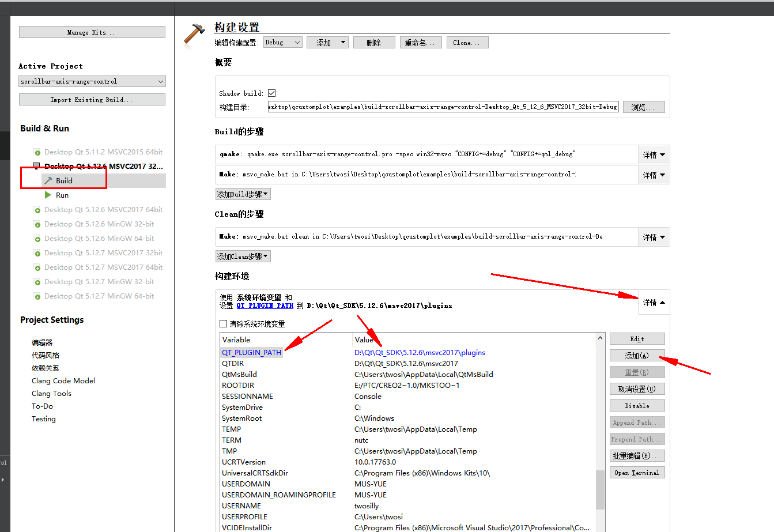Select the QTDIR environment variable row
This screenshot has height=532, width=774.
[236, 363]
